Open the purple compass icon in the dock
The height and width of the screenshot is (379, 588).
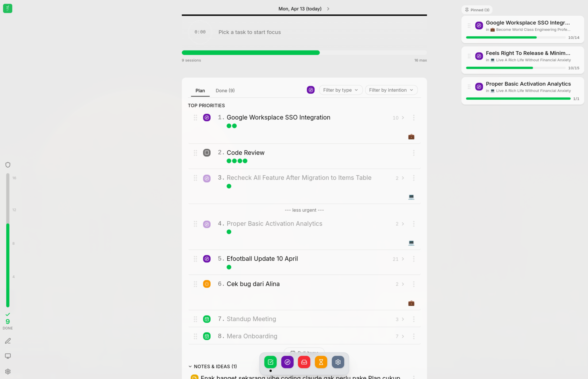[x=287, y=362]
